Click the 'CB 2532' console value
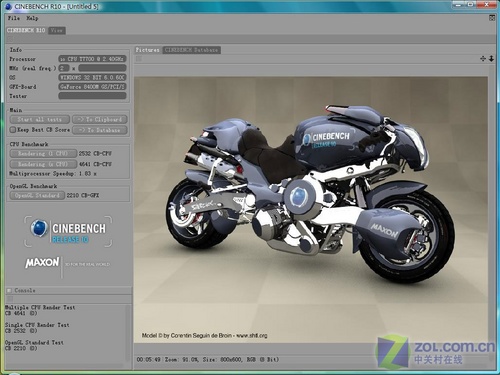Screen dimensions: 500x375 pyautogui.click(x=15, y=331)
